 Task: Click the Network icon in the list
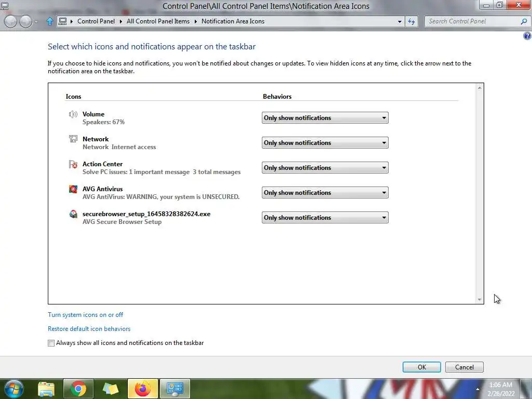click(73, 138)
